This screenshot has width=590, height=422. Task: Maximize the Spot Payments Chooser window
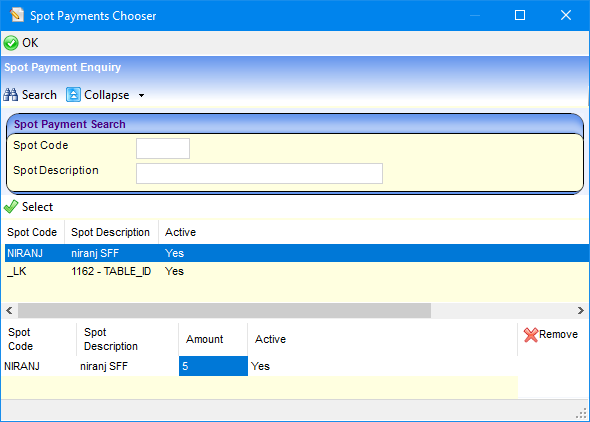point(520,15)
